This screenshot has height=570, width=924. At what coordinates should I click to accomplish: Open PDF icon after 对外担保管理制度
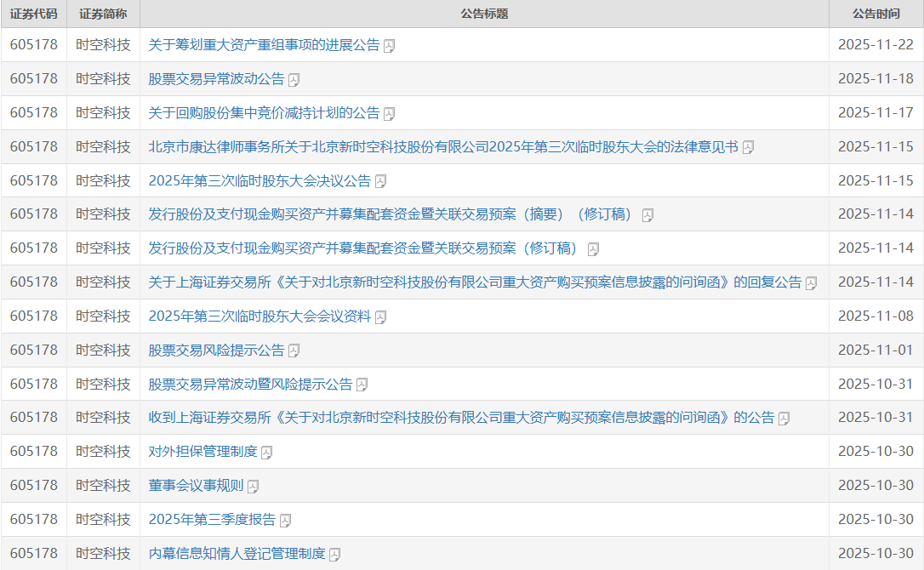pos(267,452)
